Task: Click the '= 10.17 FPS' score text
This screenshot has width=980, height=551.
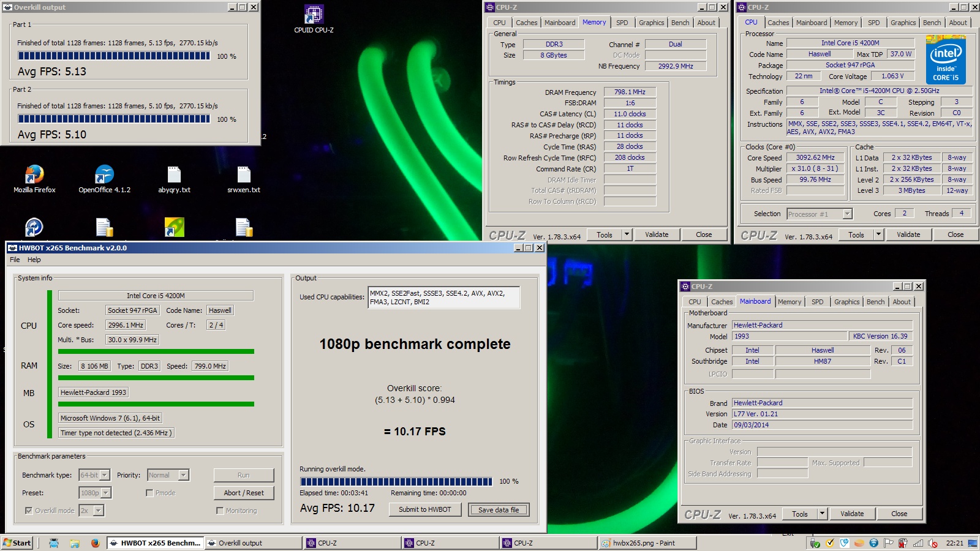Action: point(415,432)
